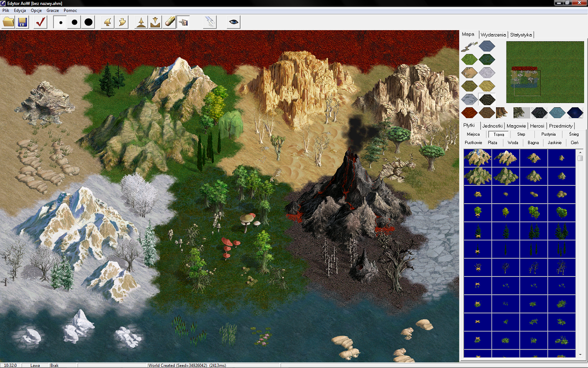This screenshot has height=368, width=588.
Task: Click the undo left-arrow icon
Action: pos(107,22)
